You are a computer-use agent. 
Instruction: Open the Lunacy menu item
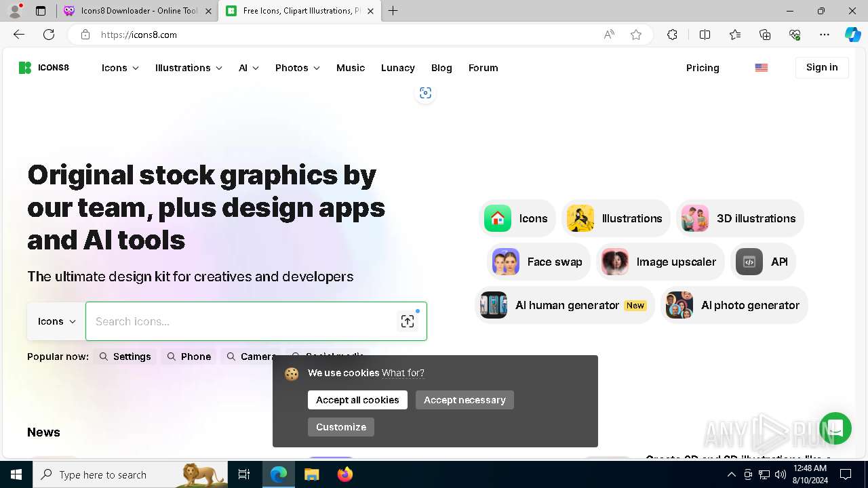398,68
